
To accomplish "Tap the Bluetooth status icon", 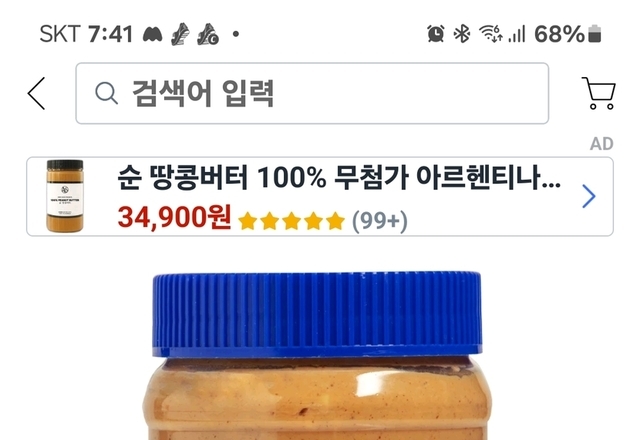I will click(462, 33).
